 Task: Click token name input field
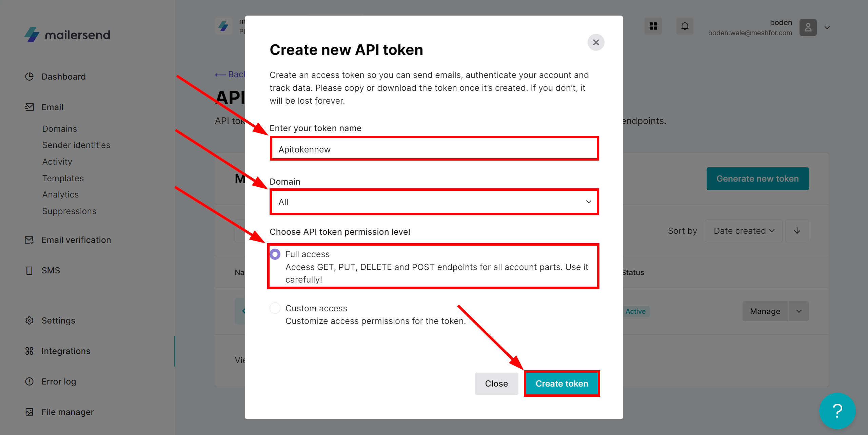(433, 149)
